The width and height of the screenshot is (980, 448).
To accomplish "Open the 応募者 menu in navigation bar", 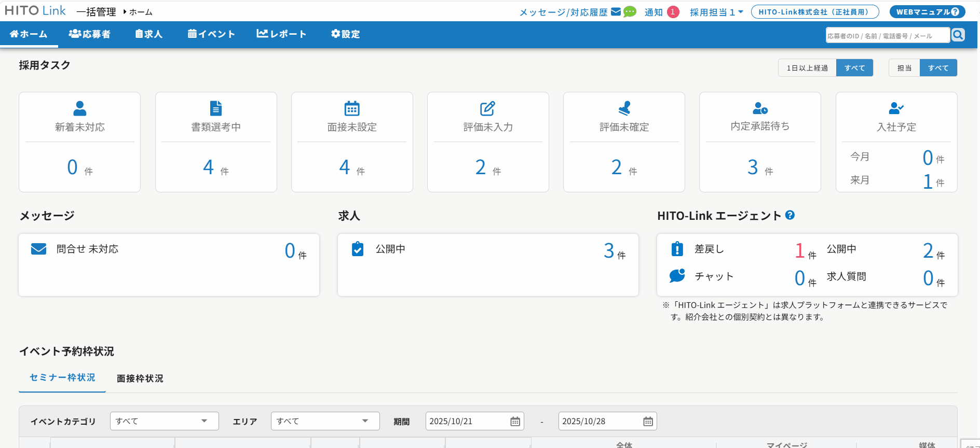I will coord(89,34).
